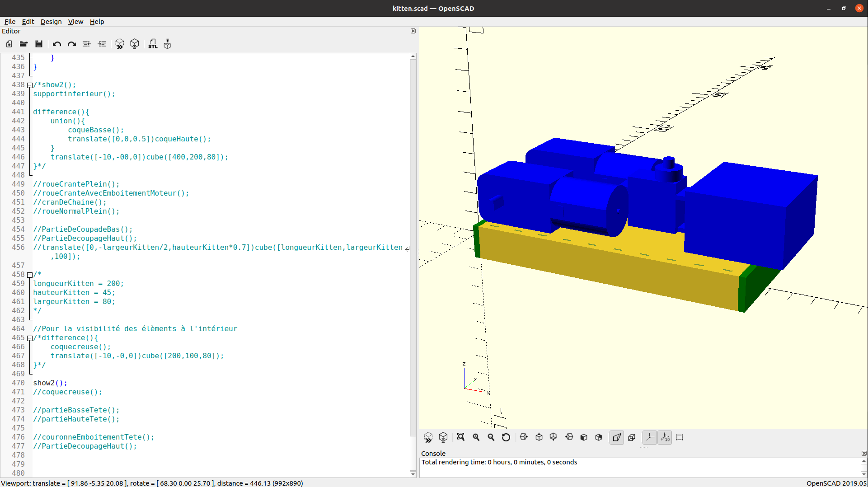This screenshot has width=868, height=487.
Task: Switch to the Bottom view
Action: pos(554,437)
